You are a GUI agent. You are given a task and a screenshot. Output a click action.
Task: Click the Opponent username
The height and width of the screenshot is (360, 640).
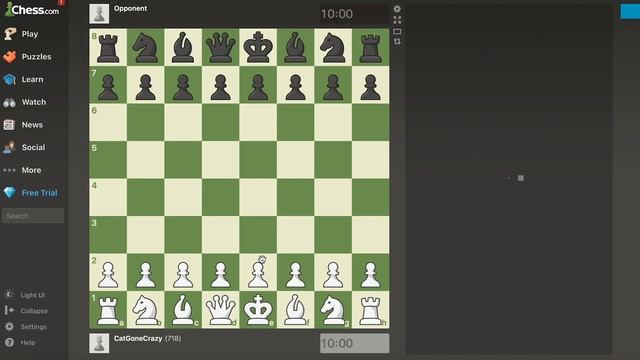131,9
